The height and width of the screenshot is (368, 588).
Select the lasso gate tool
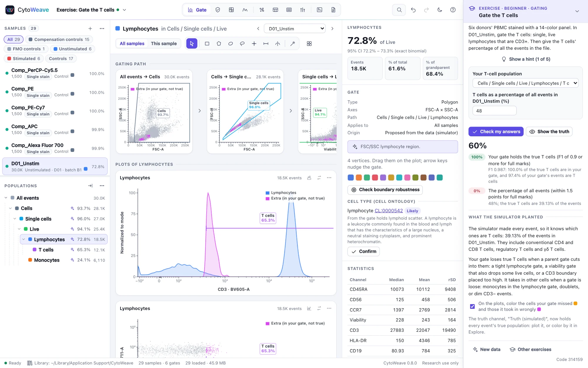point(242,44)
